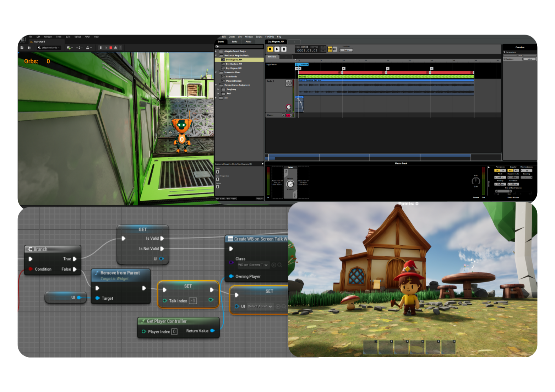Click the New Event button
Image resolution: width=555 pixels, height=392 pixels.
click(220, 198)
